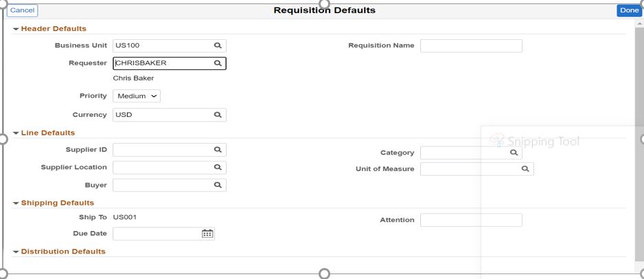
Task: Click the Requisition Name text field
Action: coord(471,46)
